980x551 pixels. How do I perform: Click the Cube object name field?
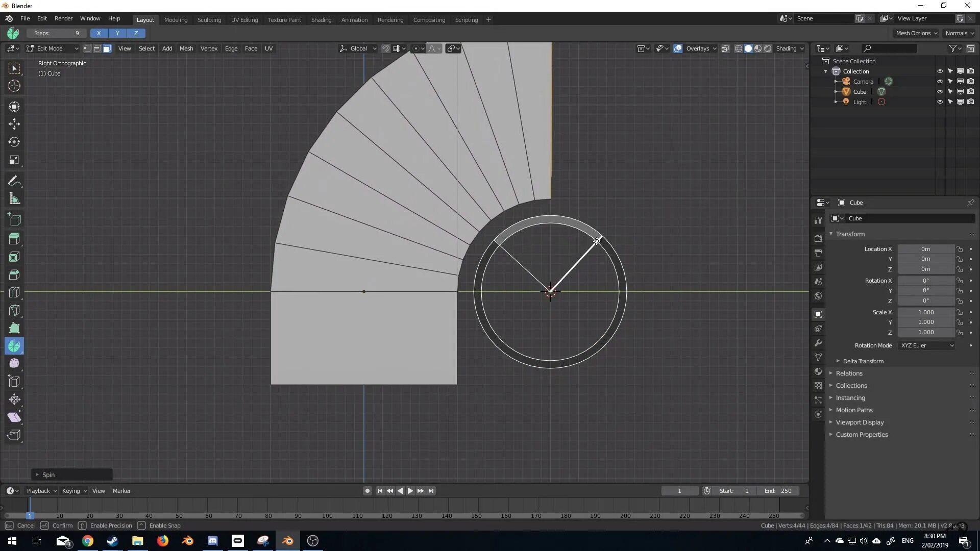[910, 218]
